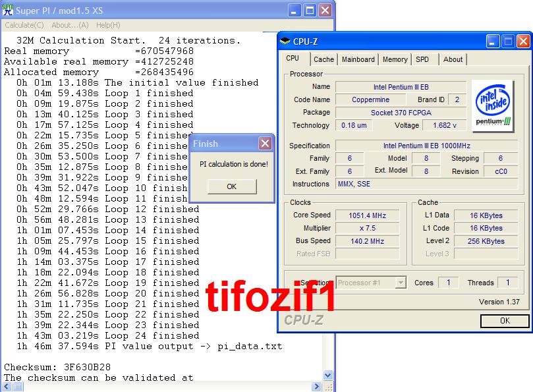Click the Level 2 value '256 KBytes'
The image size is (533, 392).
click(x=486, y=241)
